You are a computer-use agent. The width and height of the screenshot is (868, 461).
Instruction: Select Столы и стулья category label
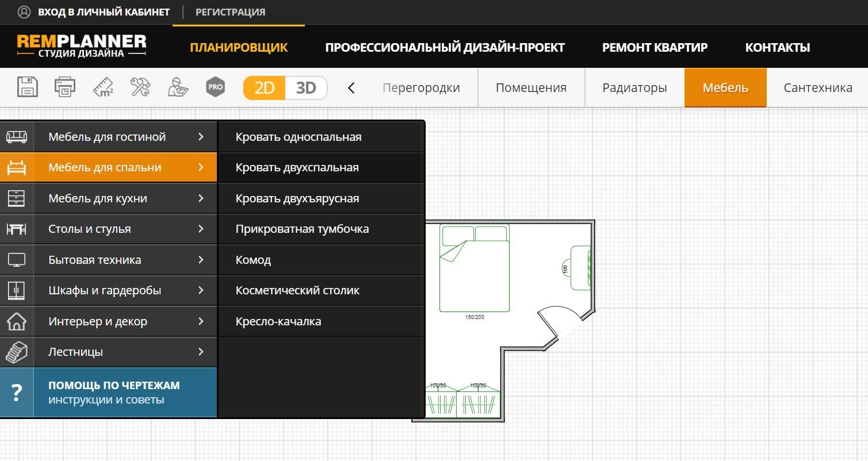(90, 229)
